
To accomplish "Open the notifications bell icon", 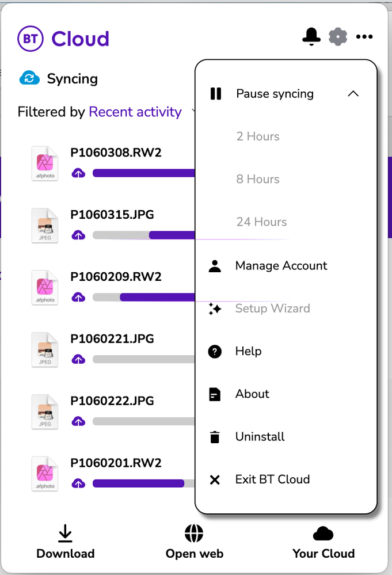I will [311, 36].
